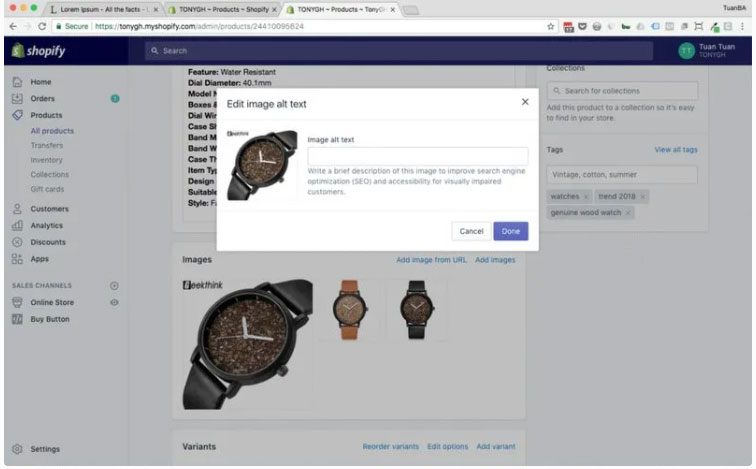This screenshot has width=756, height=469.
Task: Open Analytics in the sidebar
Action: 46,226
